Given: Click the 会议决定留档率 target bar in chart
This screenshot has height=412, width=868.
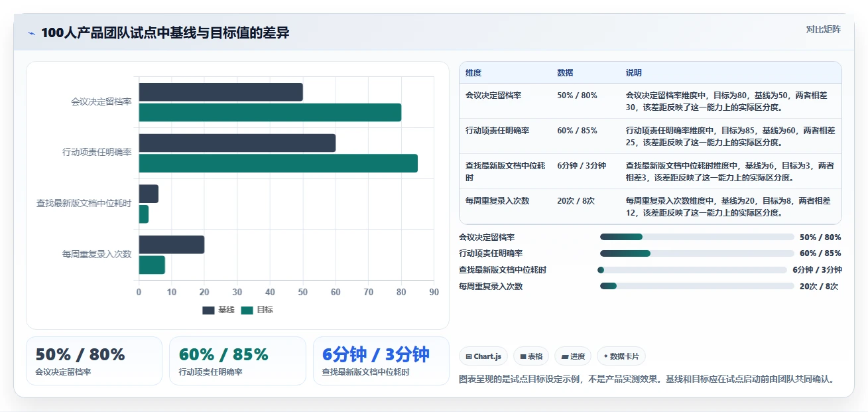Looking at the screenshot, I should (270, 113).
